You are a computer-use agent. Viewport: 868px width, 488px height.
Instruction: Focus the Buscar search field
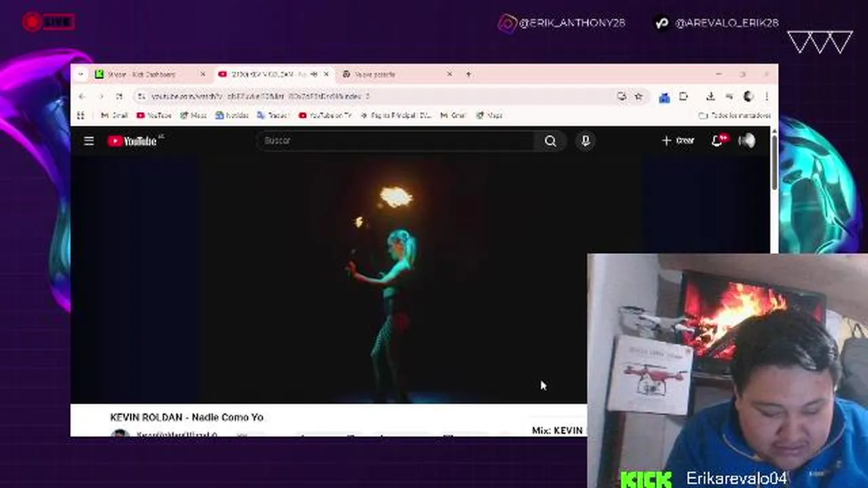pos(397,140)
